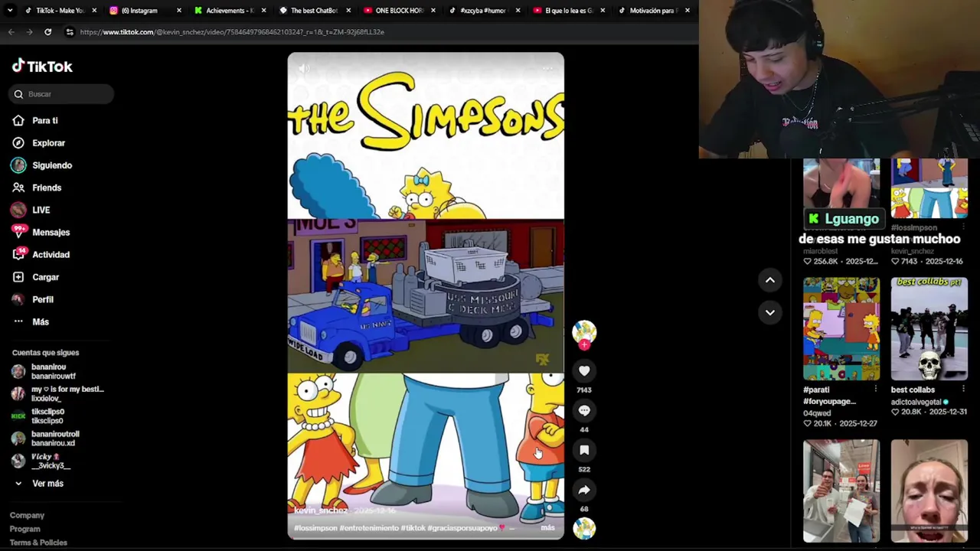
Task: Click the #entretenimiento hashtag in caption
Action: pos(369,528)
